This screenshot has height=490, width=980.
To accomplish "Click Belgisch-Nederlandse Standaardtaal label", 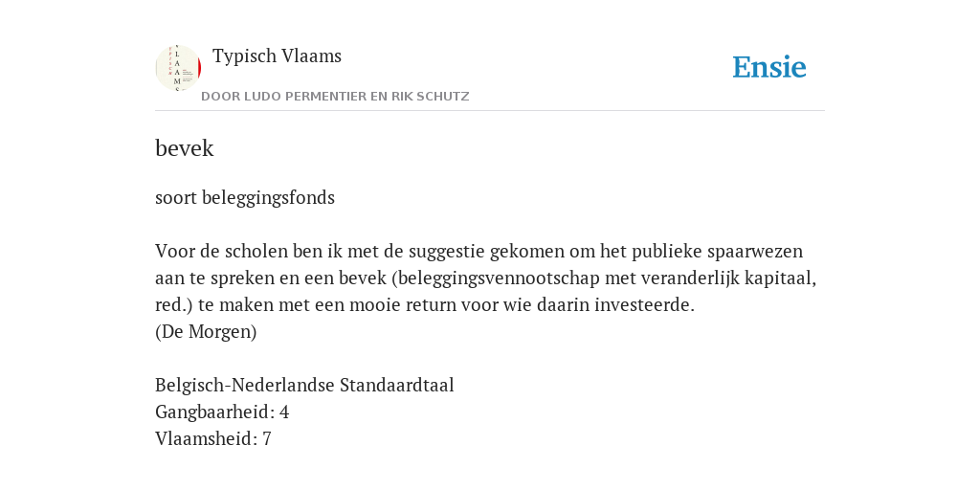I will tap(304, 385).
